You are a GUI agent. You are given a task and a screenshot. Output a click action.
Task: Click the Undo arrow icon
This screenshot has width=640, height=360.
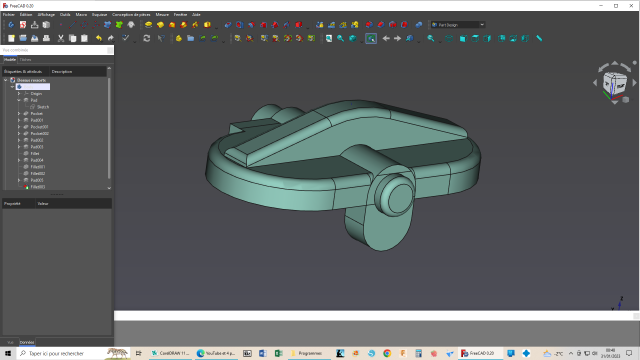tap(99, 38)
